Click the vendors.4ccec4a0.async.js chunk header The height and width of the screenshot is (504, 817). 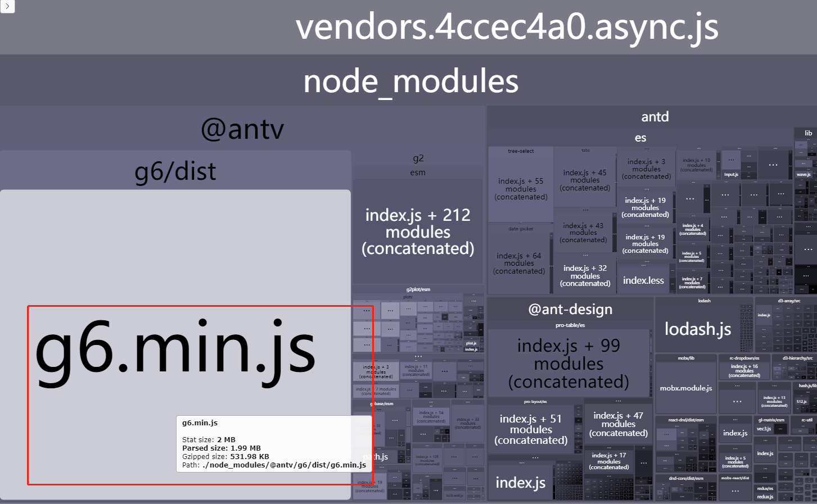point(408,27)
